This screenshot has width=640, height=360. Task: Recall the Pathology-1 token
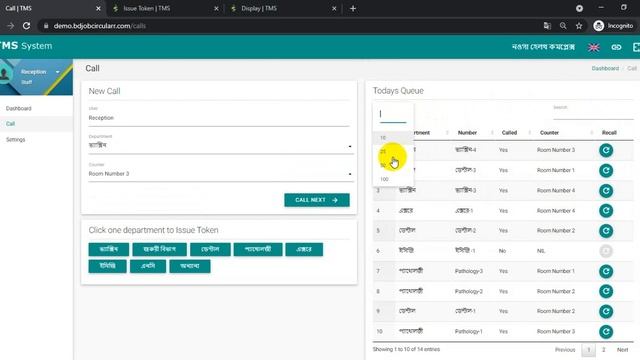click(x=606, y=331)
